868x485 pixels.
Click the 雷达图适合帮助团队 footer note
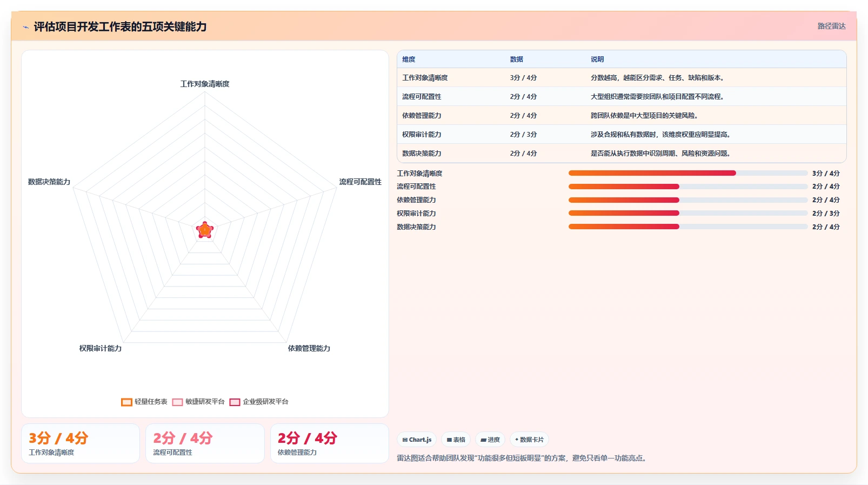click(x=522, y=458)
